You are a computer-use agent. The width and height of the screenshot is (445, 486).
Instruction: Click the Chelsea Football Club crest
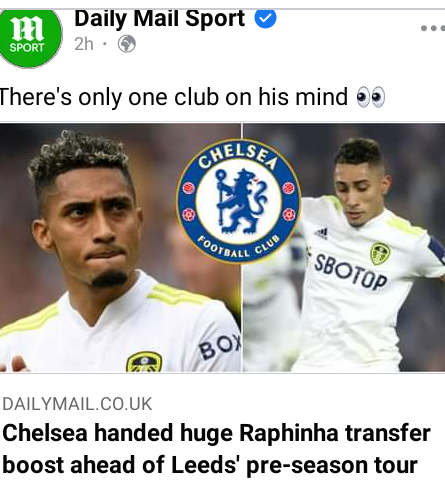point(238,201)
